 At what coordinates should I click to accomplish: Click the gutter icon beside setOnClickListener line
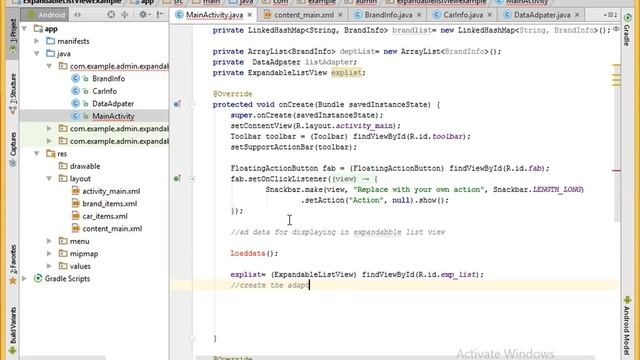[177, 179]
